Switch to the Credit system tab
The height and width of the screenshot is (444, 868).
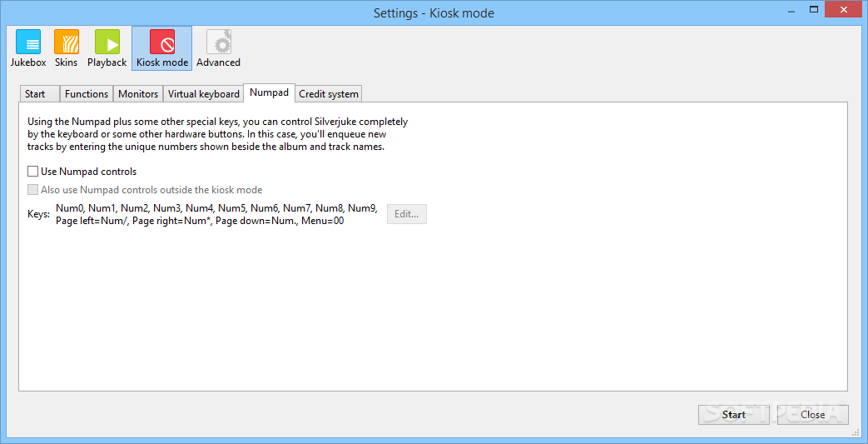coord(329,94)
